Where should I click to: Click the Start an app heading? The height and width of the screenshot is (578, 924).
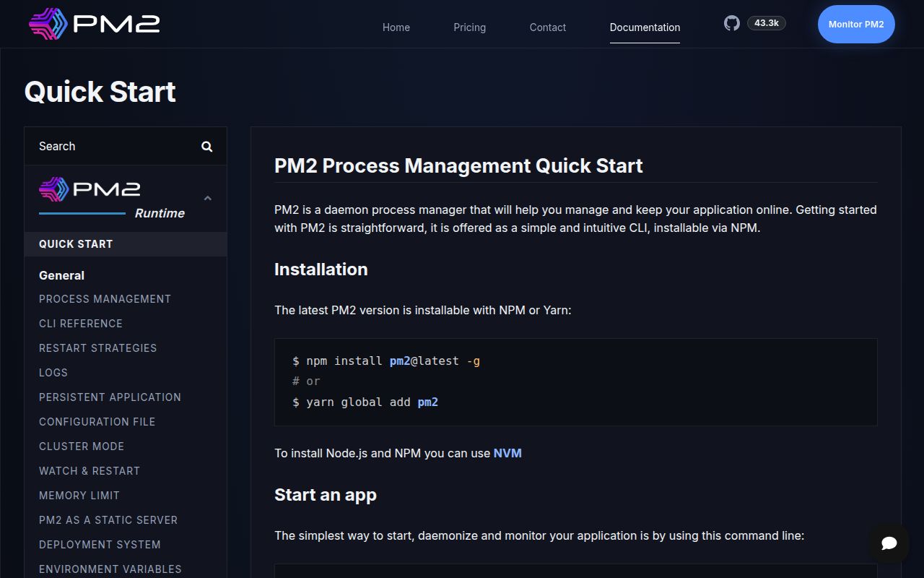click(x=326, y=495)
